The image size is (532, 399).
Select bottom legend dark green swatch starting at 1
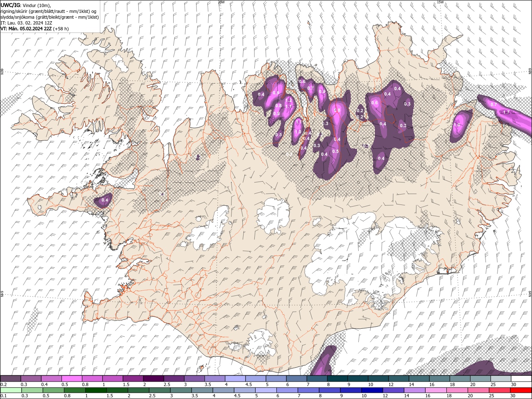[x=96, y=390]
